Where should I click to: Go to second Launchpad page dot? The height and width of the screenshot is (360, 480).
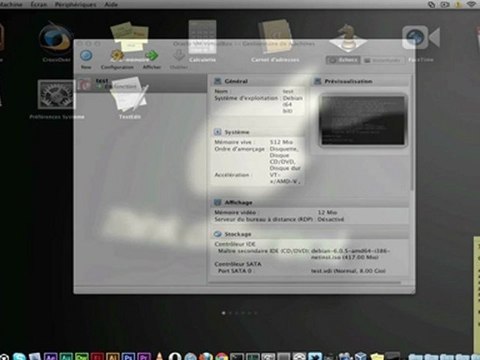pos(230,313)
